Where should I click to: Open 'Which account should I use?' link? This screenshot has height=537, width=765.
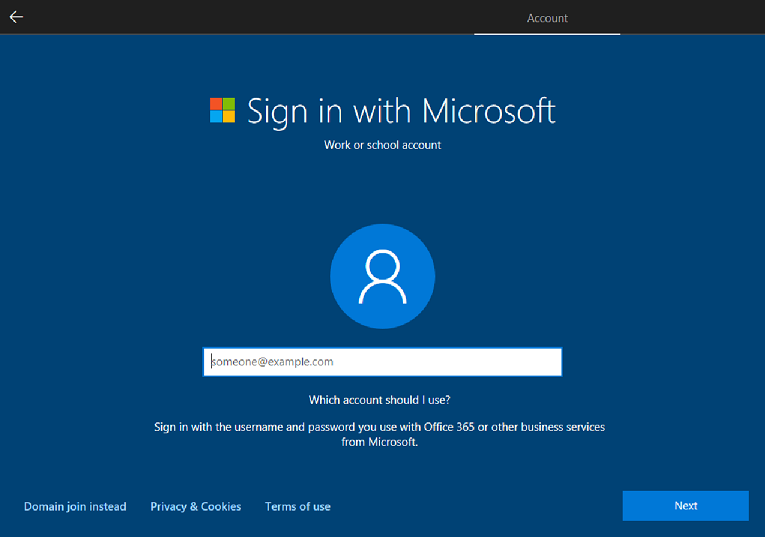379,400
